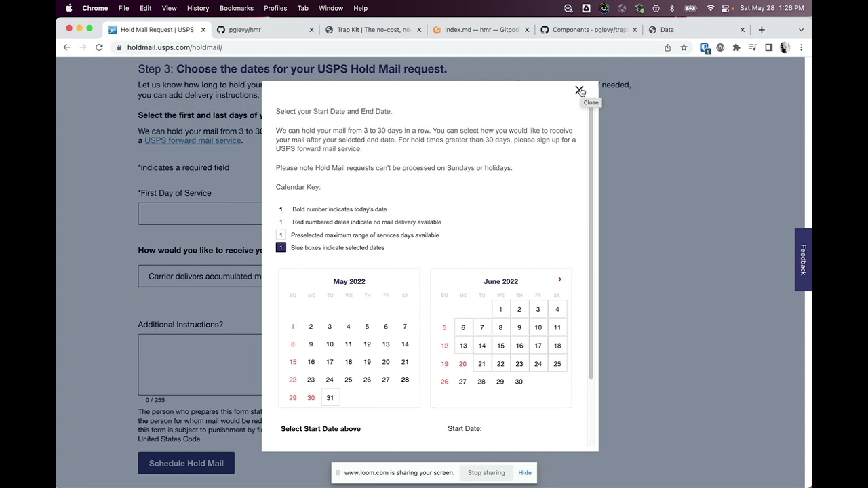Screen dimensions: 868x488
Task: Open the side panel icon
Action: [768, 47]
